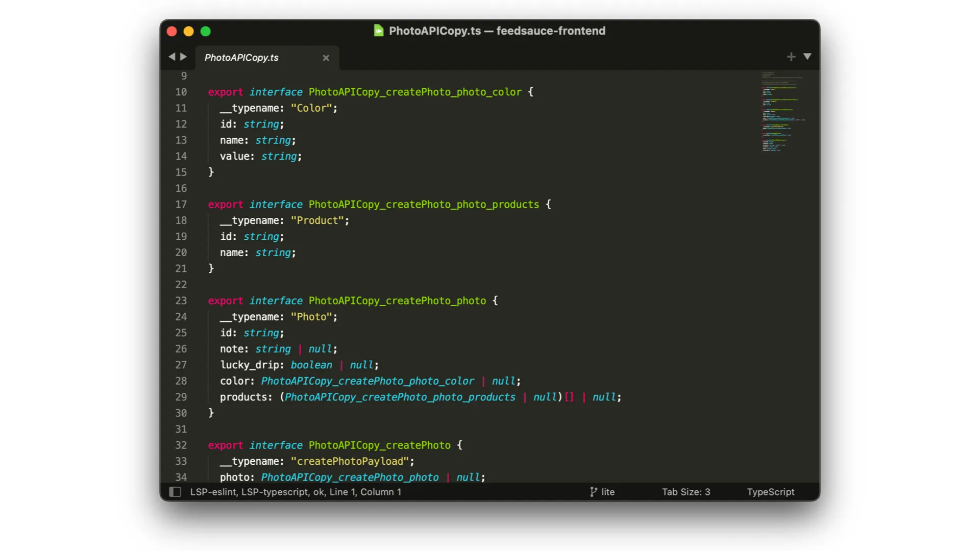Toggle the sidebar using status bar icon
Viewport: 980px width, 551px height.
(x=175, y=492)
